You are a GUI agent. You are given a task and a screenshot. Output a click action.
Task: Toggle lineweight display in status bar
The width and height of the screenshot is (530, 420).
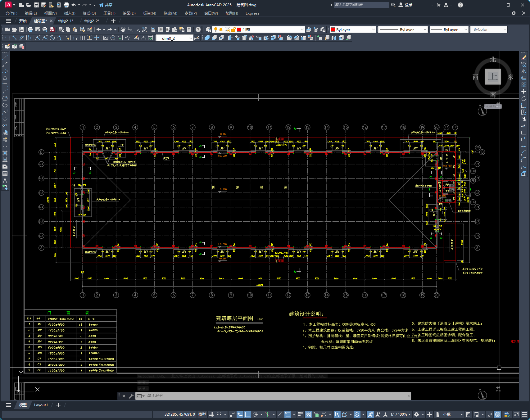point(301,414)
